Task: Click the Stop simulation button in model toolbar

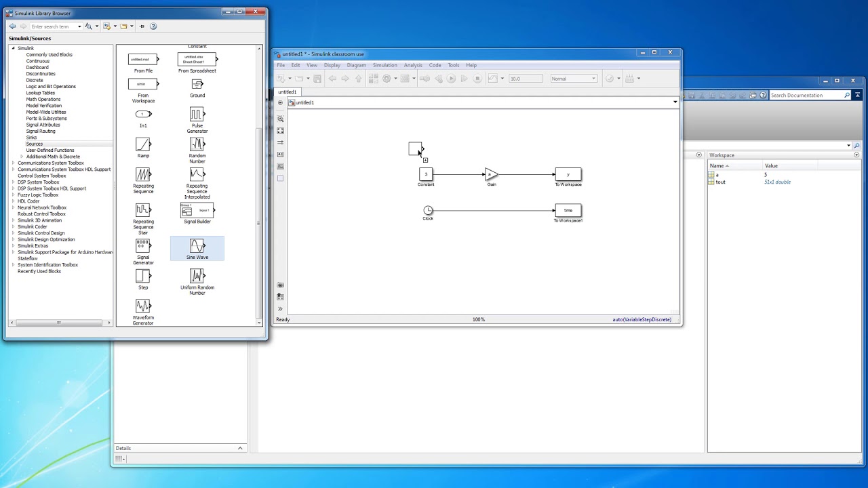Action: click(x=477, y=79)
